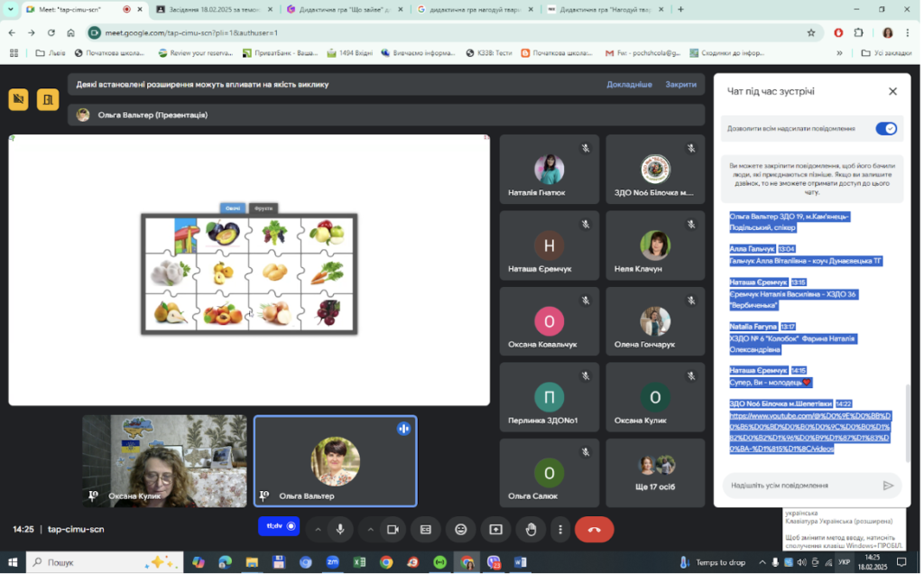
Task: Open the emoji reactions button
Action: pos(461,530)
